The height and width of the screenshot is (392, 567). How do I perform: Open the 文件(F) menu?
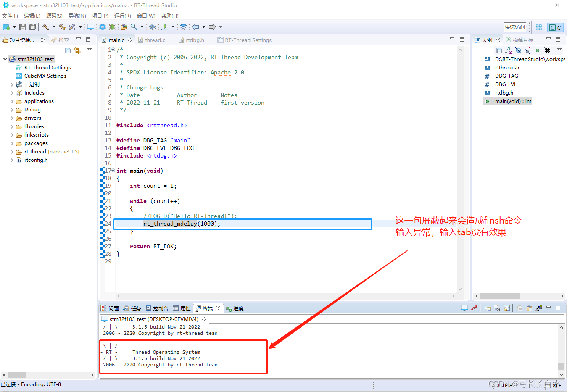(x=10, y=16)
